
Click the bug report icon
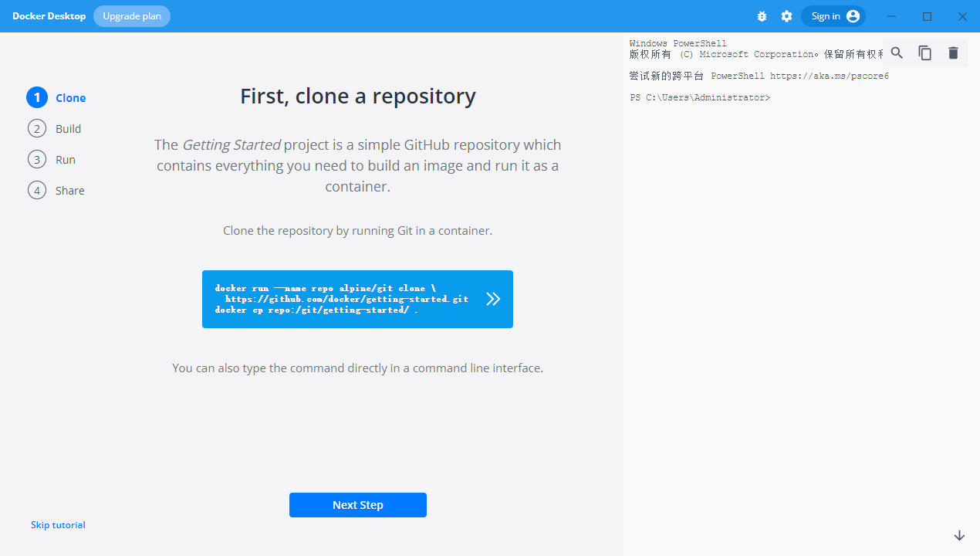tap(762, 16)
